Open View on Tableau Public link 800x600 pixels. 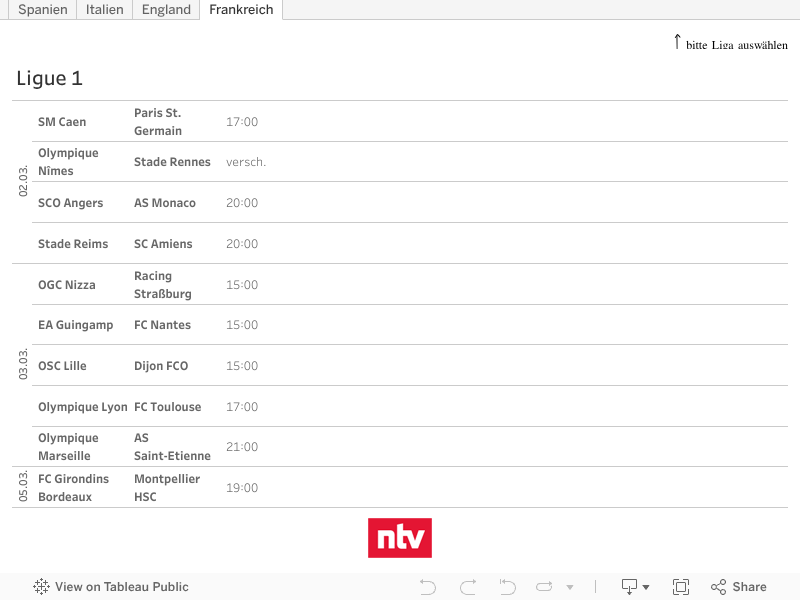point(121,587)
